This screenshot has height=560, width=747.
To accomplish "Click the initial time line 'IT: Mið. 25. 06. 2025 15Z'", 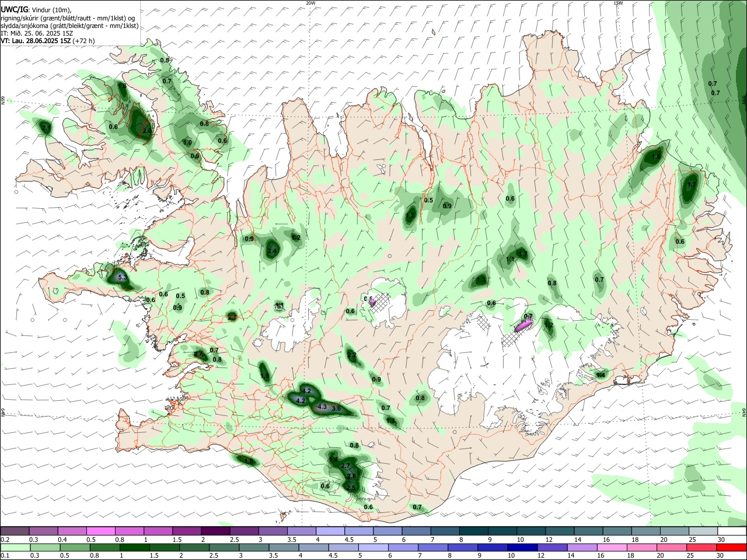I will (37, 33).
